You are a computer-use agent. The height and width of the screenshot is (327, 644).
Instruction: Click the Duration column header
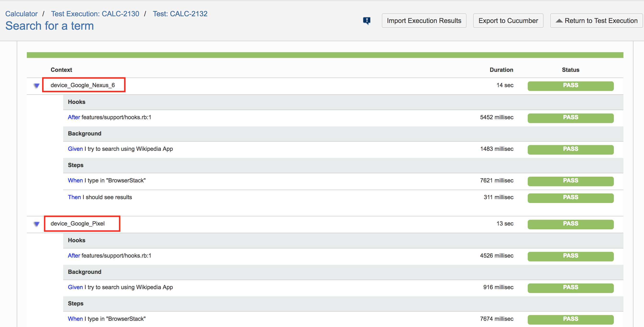tap(501, 70)
